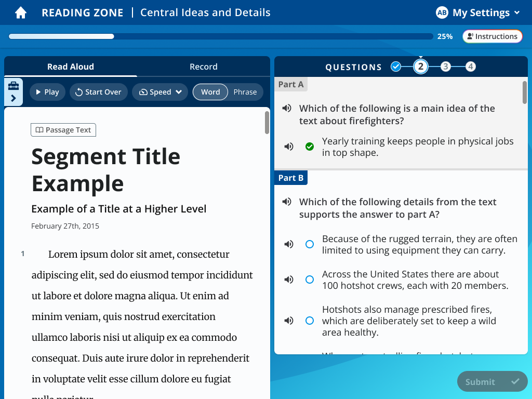
Task: Open the toolbox briefcase panel
Action: 14,86
